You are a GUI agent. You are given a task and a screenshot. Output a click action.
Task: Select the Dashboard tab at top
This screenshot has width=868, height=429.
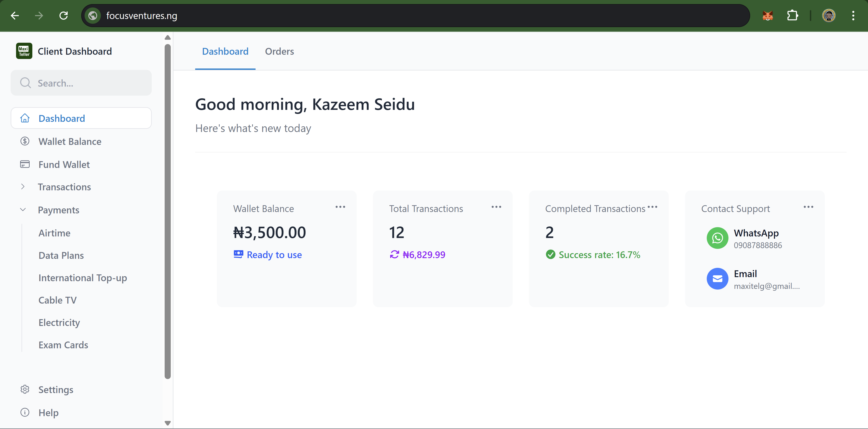(225, 52)
